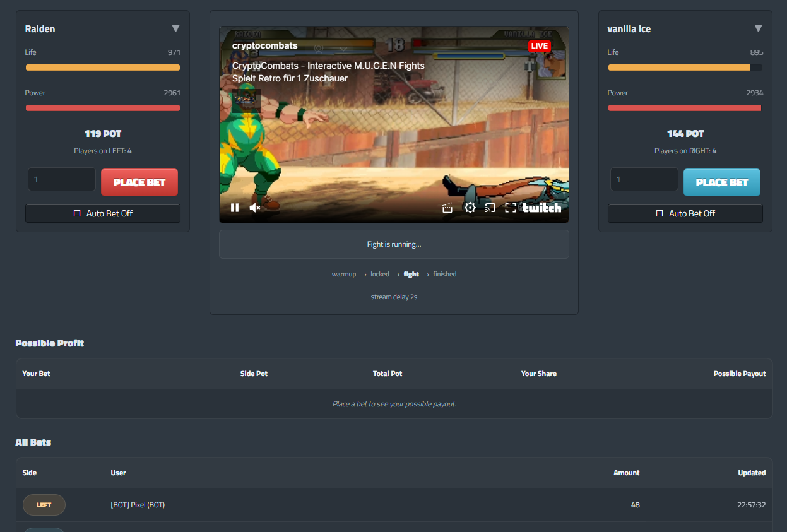Click the 'Fight is running...' status box
787x532 pixels.
point(394,244)
